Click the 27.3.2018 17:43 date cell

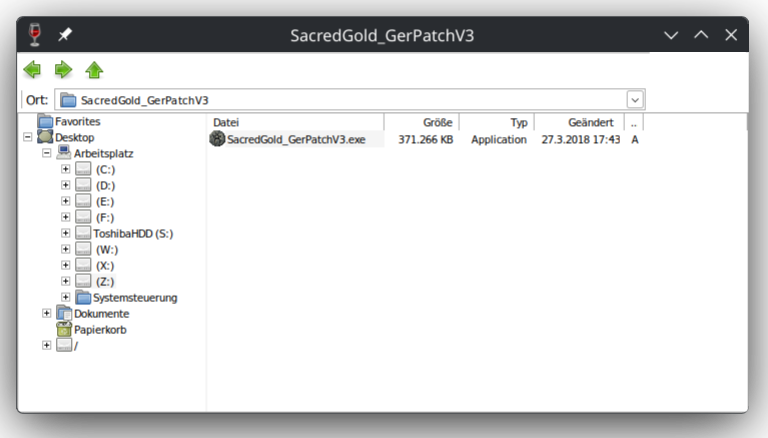tap(580, 140)
